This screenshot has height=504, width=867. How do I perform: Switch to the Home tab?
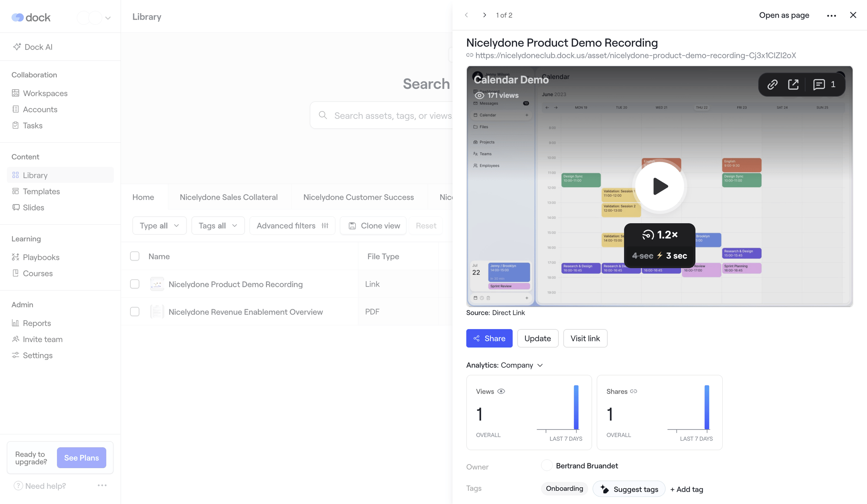(x=143, y=197)
